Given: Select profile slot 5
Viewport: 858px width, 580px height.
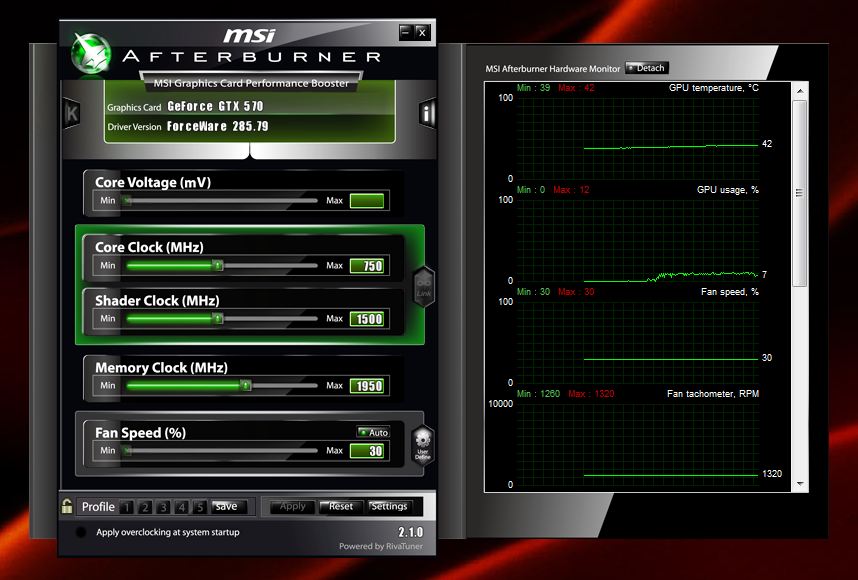Looking at the screenshot, I should (199, 507).
